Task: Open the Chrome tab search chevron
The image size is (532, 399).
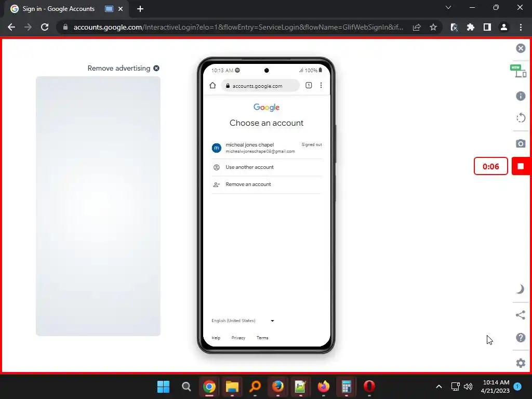Action: point(448,7)
